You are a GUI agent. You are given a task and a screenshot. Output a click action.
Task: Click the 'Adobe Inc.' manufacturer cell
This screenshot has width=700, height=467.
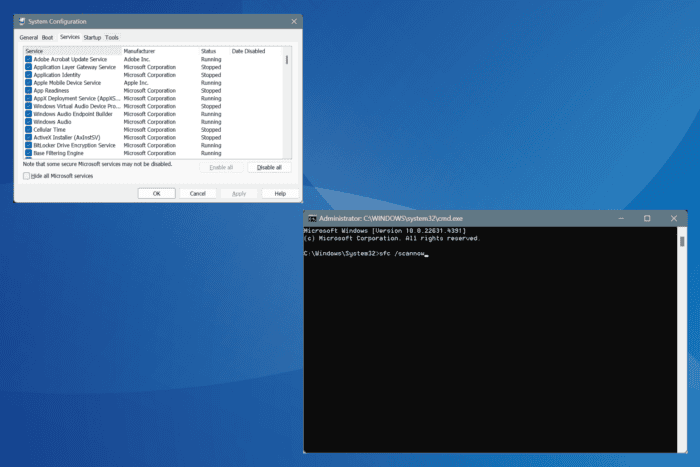pyautogui.click(x=137, y=59)
